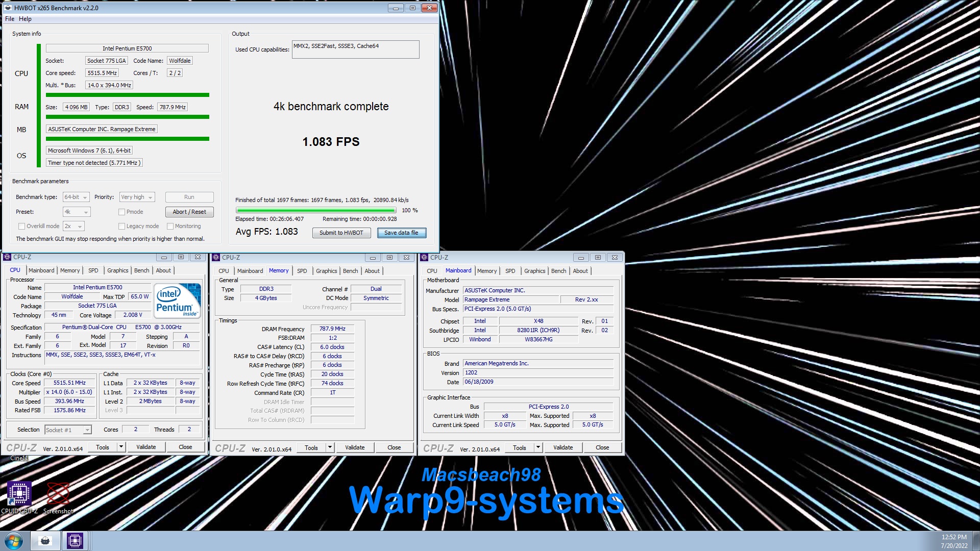Open the Socket #1 selection dropdown
980x551 pixels.
[x=68, y=430]
